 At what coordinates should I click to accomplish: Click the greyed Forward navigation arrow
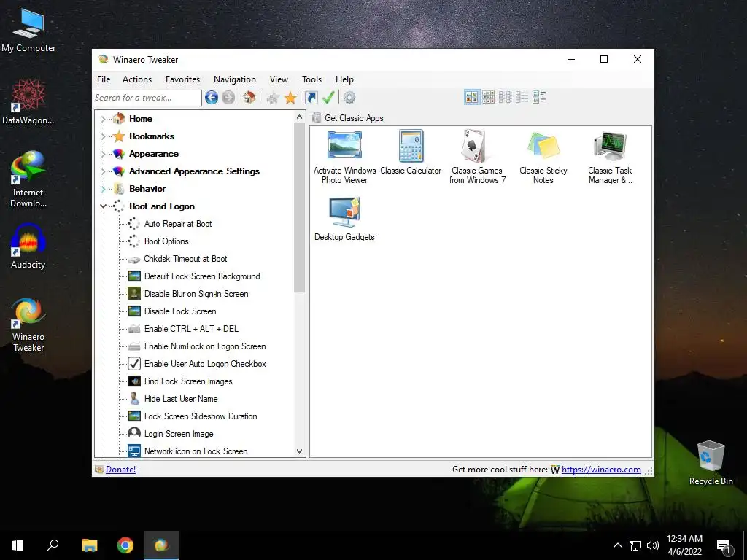pos(228,98)
